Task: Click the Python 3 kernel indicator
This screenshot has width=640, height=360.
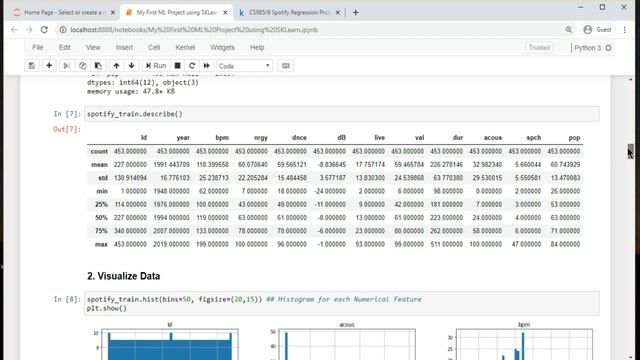Action: pos(592,48)
